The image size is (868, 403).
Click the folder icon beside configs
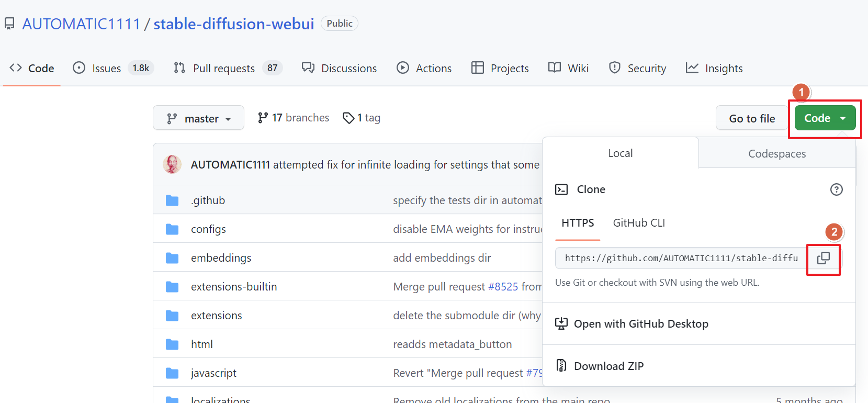(x=172, y=229)
